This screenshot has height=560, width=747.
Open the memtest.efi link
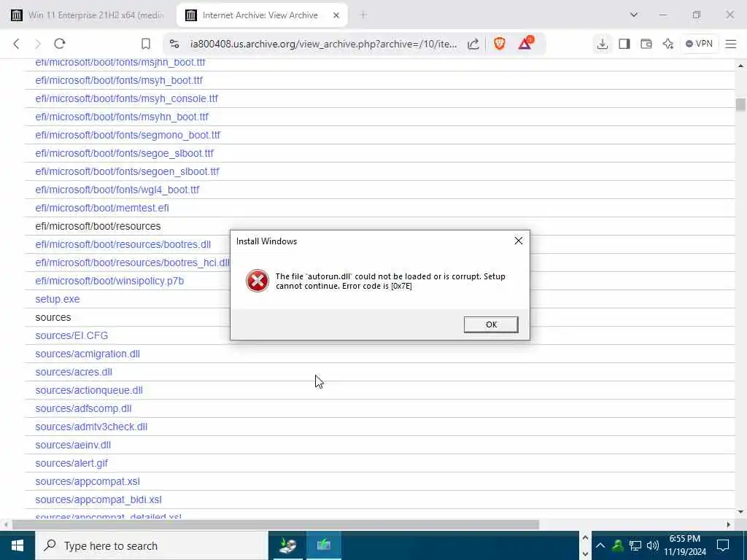coord(102,208)
